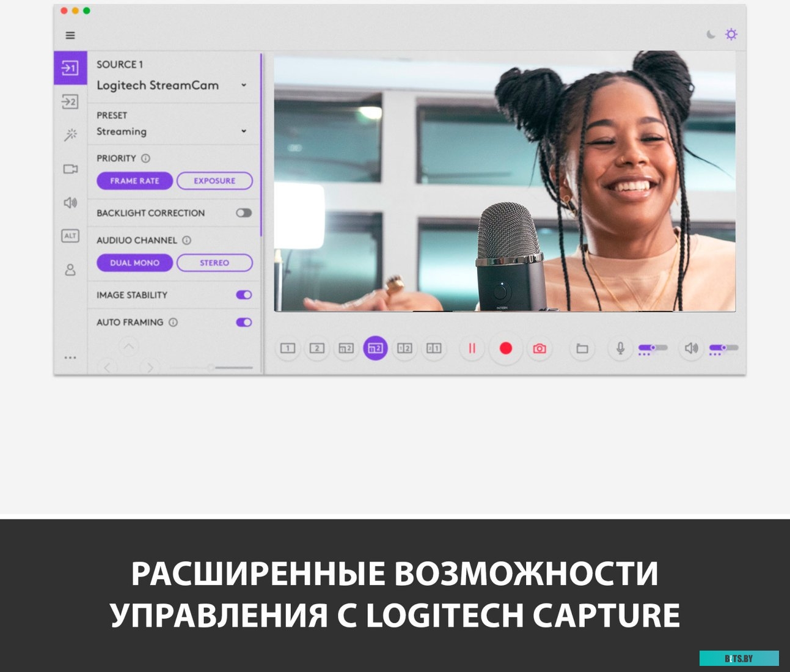790x672 pixels.
Task: Select the Source 1 only layout
Action: (x=287, y=348)
